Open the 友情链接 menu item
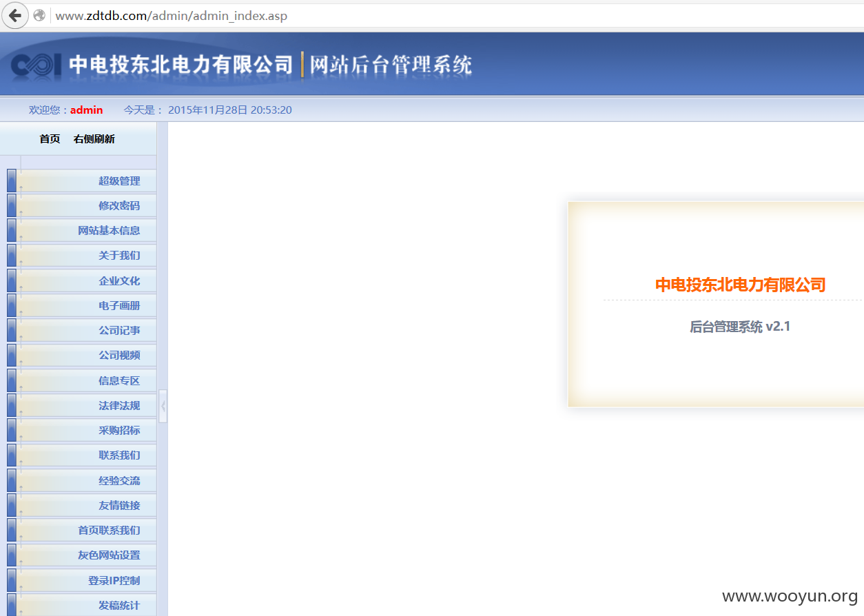This screenshot has width=864, height=616. [x=119, y=505]
